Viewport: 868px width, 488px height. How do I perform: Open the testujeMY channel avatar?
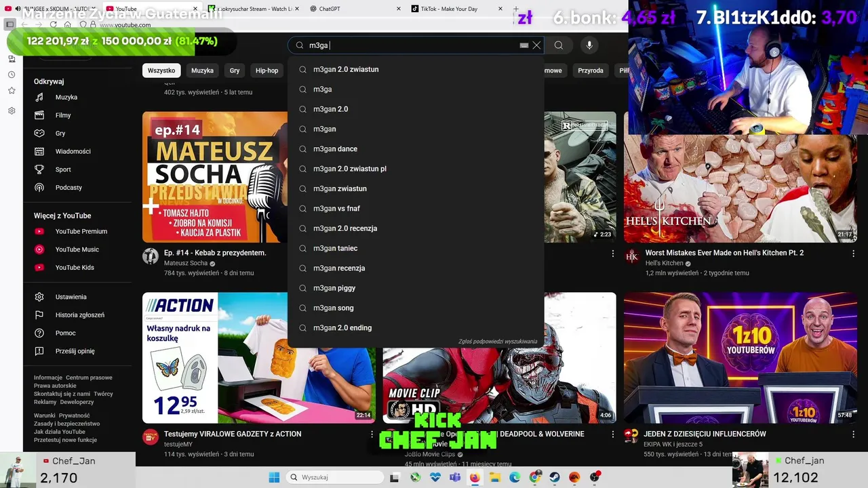point(151,437)
